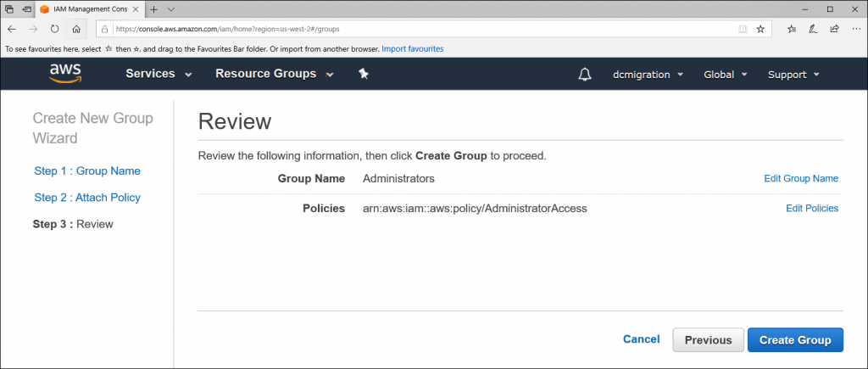Open the notifications bell
Image resolution: width=868 pixels, height=369 pixels.
coord(584,74)
